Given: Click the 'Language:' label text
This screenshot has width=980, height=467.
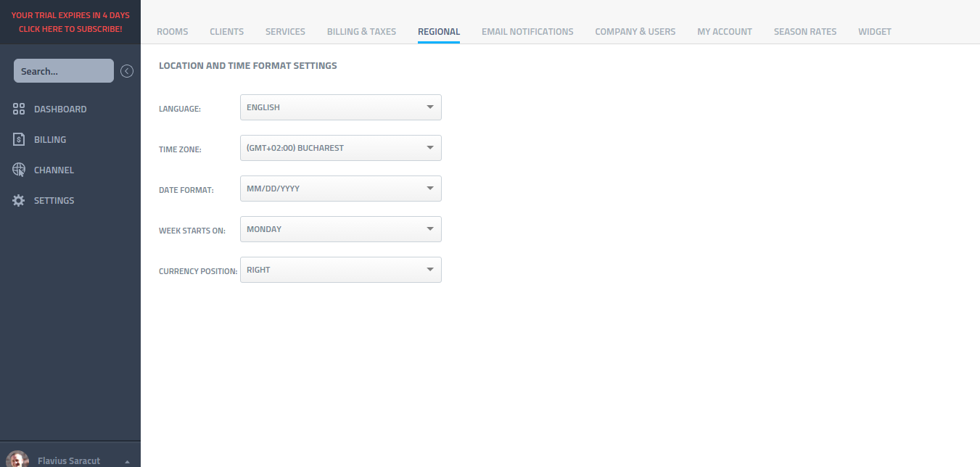Looking at the screenshot, I should [x=180, y=109].
